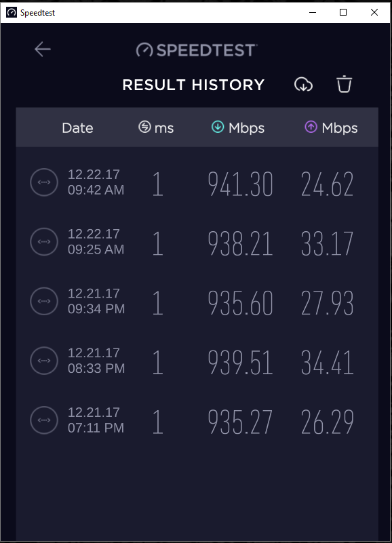The image size is (392, 543).
Task: Go back using the left arrow
Action: [43, 49]
